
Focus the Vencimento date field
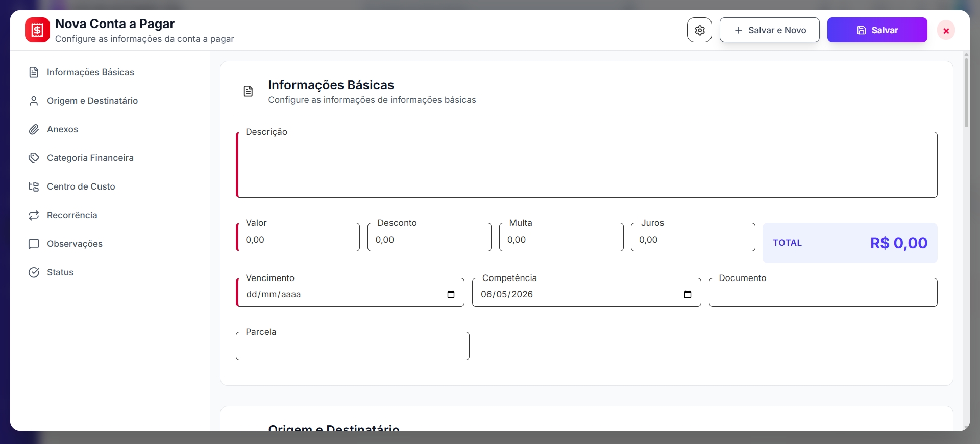tap(350, 292)
